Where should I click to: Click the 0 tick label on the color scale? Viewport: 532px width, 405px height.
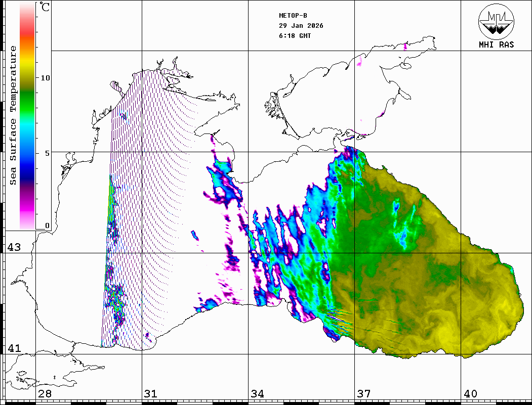47,226
